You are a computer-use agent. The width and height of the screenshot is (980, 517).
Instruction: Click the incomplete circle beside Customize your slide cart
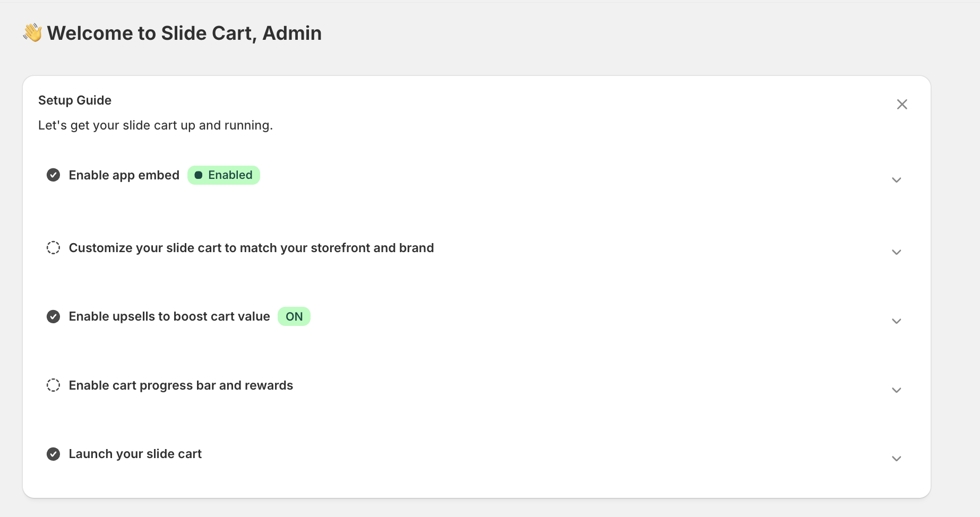(x=53, y=248)
